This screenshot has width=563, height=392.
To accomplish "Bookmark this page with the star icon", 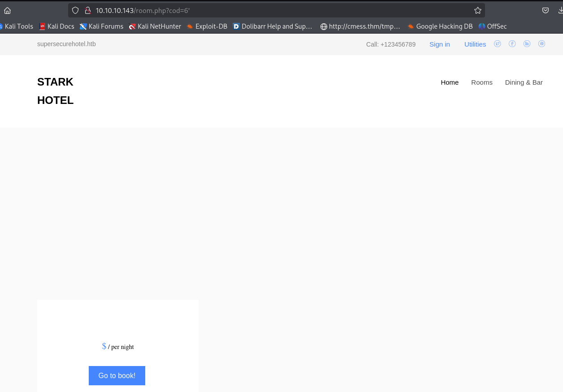I will click(x=478, y=10).
